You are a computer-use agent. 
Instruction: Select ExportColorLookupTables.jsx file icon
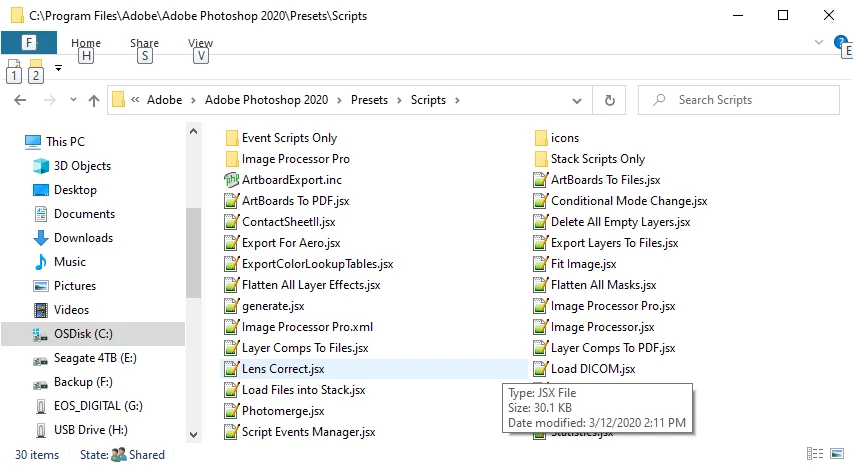click(232, 264)
